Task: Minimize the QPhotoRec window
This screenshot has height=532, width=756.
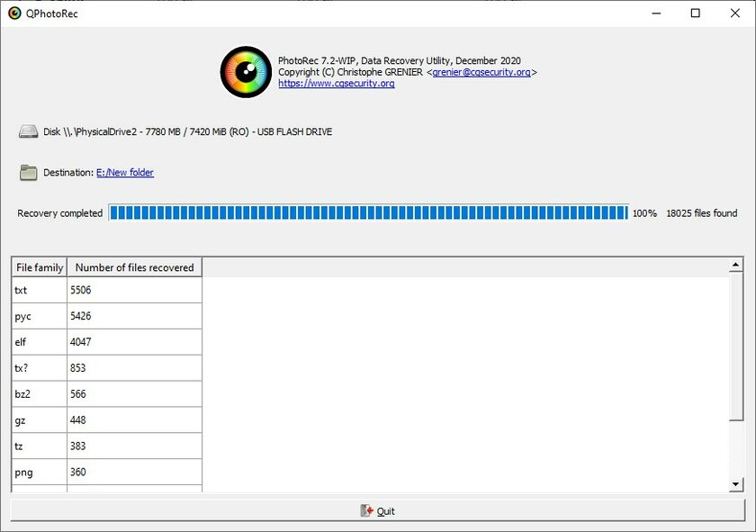Action: 656,13
